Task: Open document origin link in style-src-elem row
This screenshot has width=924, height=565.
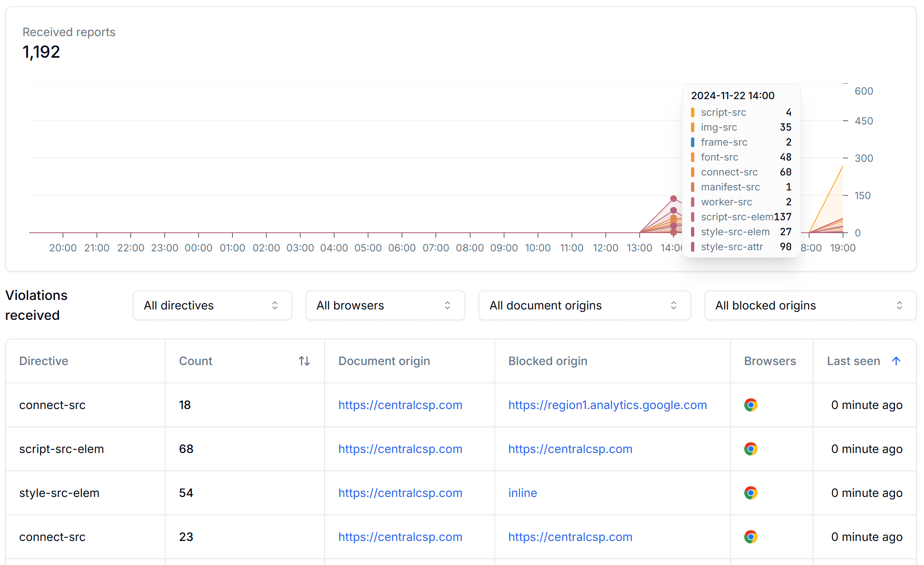Action: tap(400, 493)
